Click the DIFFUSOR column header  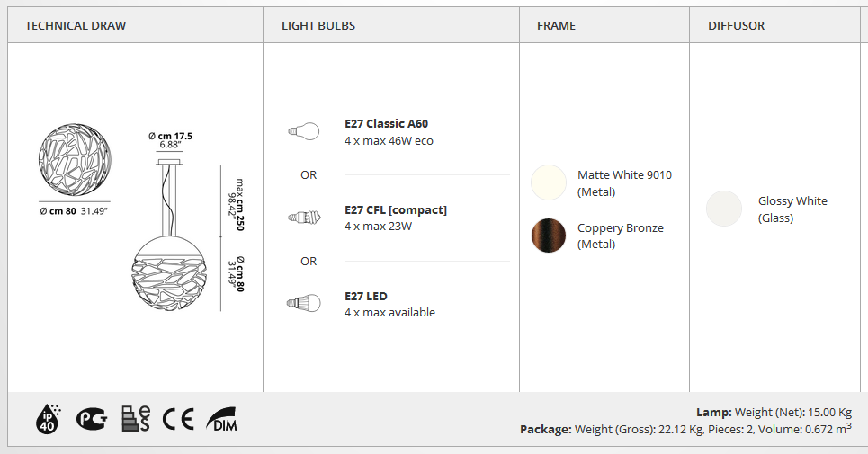click(x=737, y=25)
